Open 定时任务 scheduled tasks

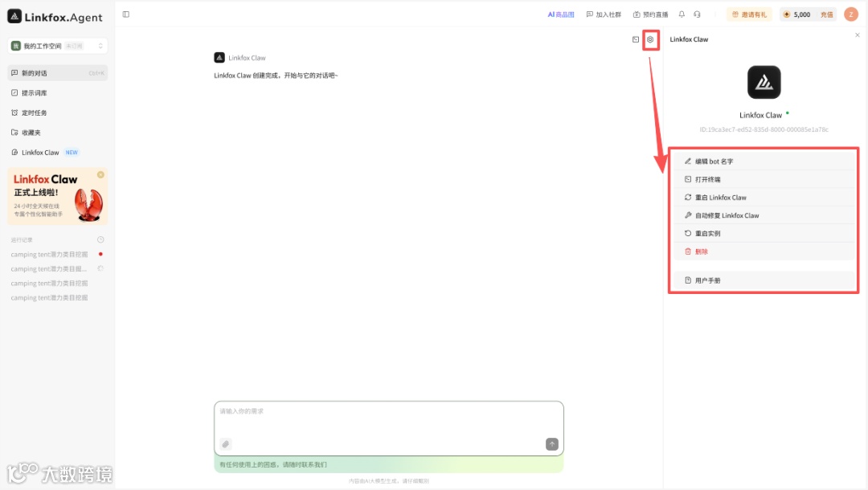coord(58,112)
